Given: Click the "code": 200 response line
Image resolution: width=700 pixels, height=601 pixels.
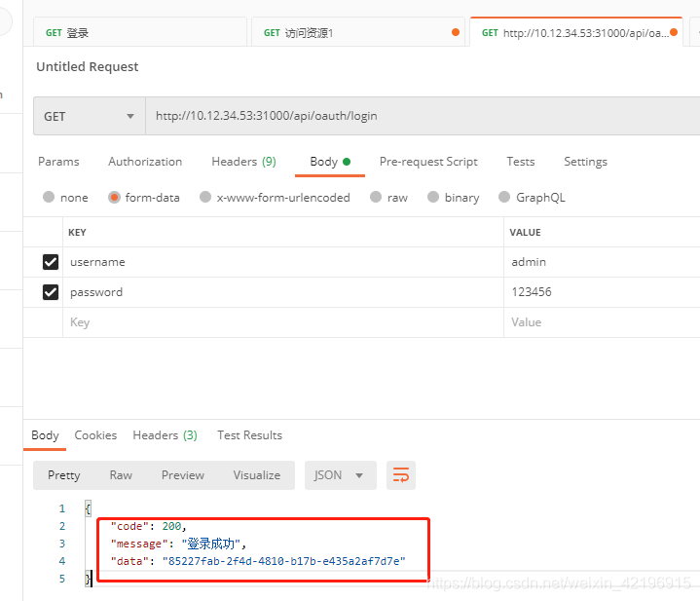Looking at the screenshot, I should (x=148, y=526).
